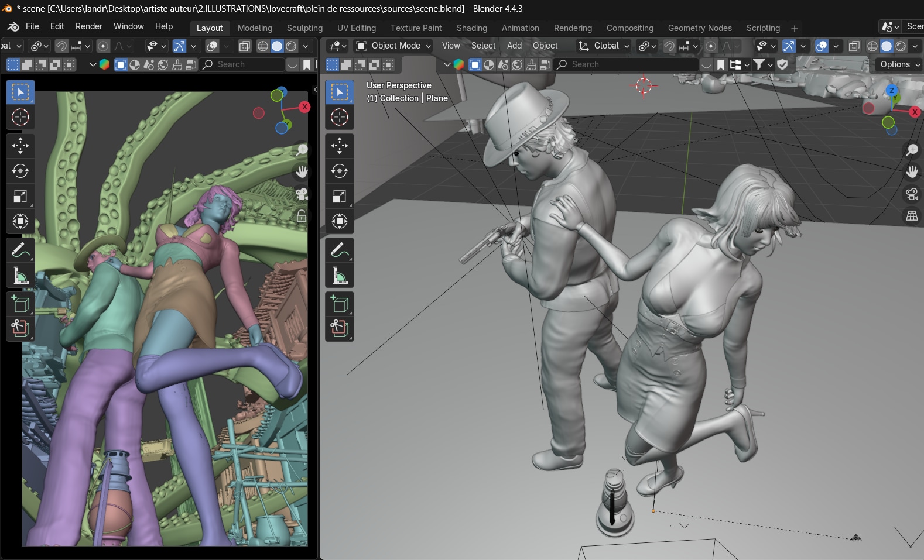Switch to the Sculpting workspace tab
Screen dimensions: 924x560
304,28
